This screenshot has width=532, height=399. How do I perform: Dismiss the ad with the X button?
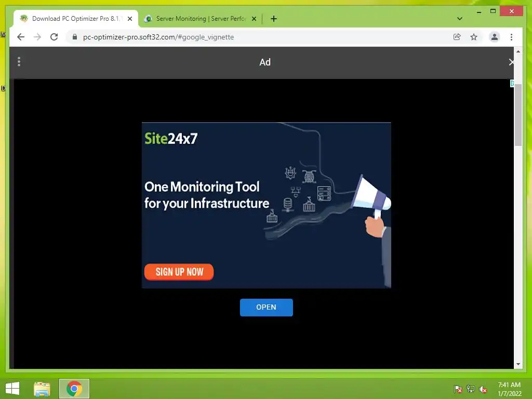pos(511,62)
